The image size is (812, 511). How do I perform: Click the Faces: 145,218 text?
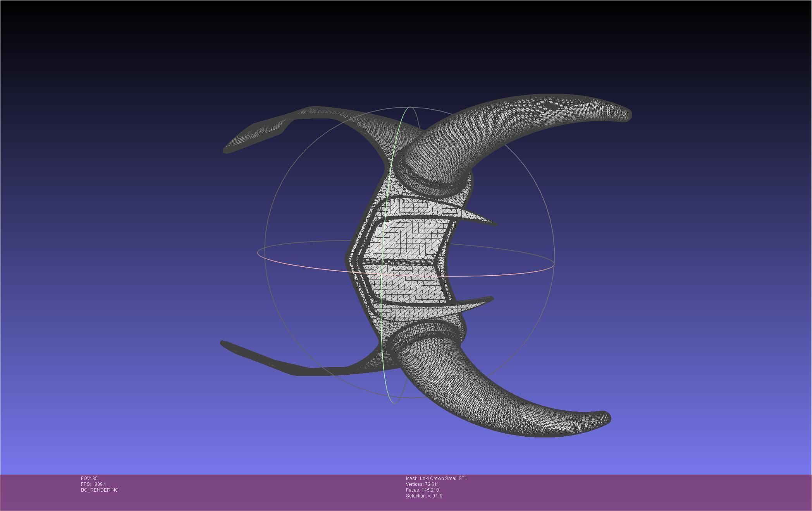coord(422,490)
